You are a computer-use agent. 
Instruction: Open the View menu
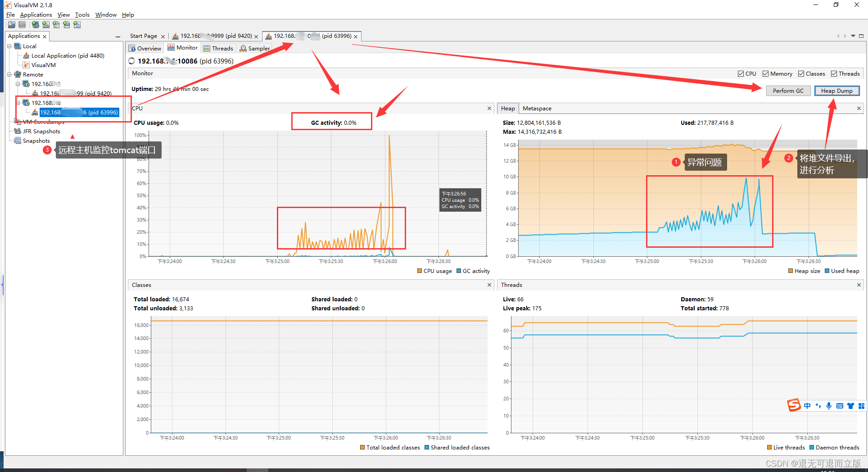tap(63, 15)
